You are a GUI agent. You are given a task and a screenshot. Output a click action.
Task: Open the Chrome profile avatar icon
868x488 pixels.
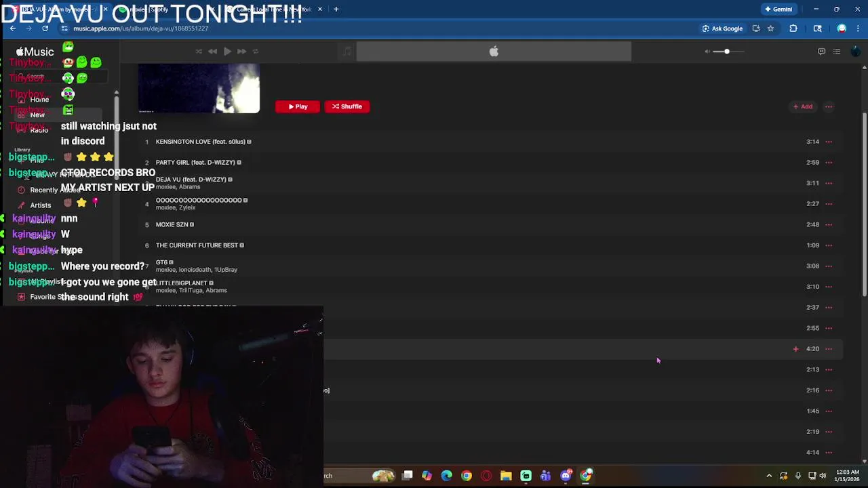point(842,28)
